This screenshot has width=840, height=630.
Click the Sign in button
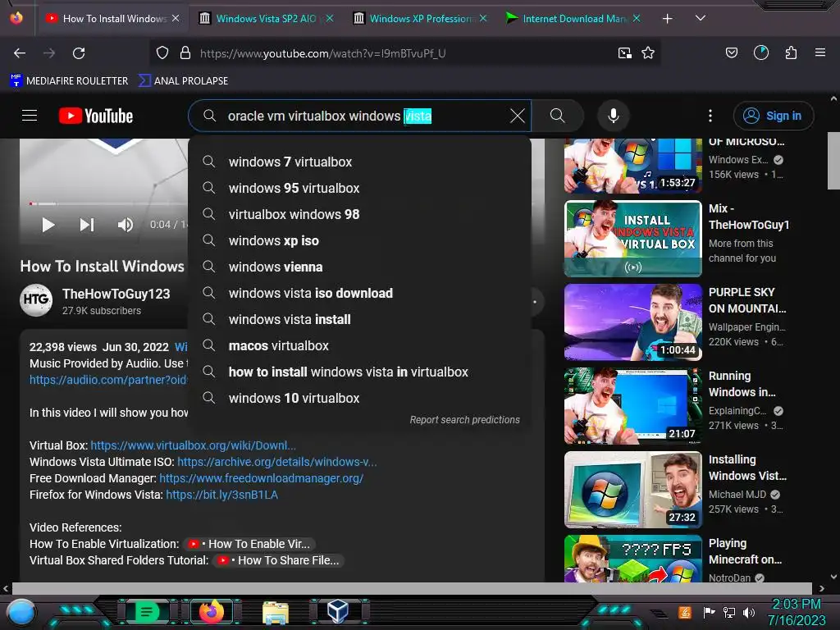click(x=774, y=116)
